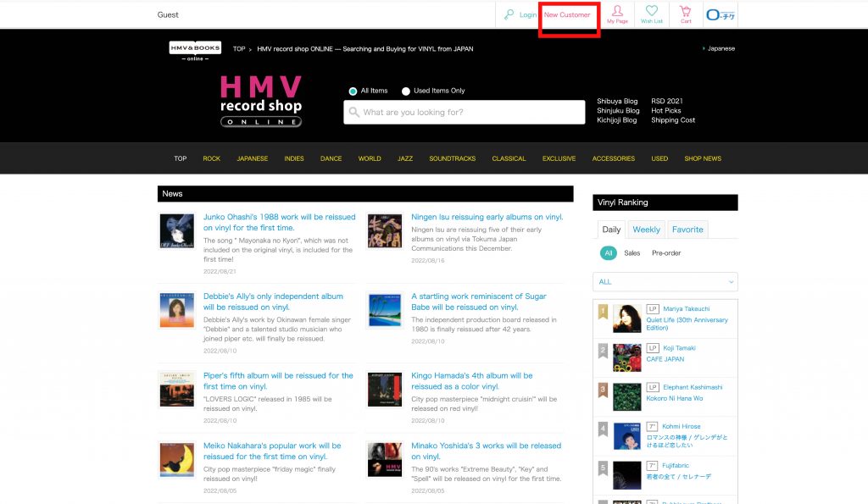
Task: Click the My Page person icon
Action: tap(617, 12)
